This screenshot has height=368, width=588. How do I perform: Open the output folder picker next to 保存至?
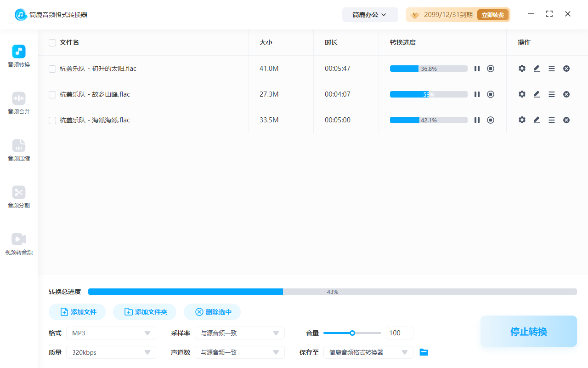[x=424, y=352]
